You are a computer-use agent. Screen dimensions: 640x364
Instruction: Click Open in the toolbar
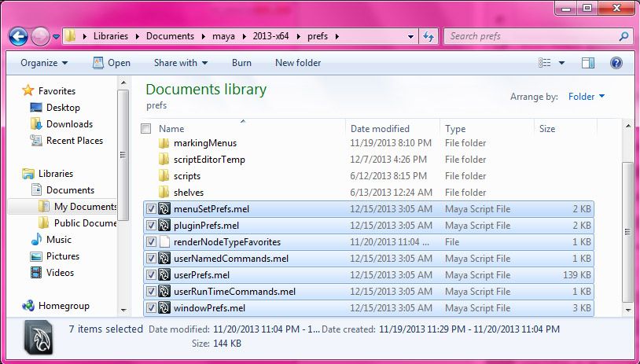click(x=112, y=63)
